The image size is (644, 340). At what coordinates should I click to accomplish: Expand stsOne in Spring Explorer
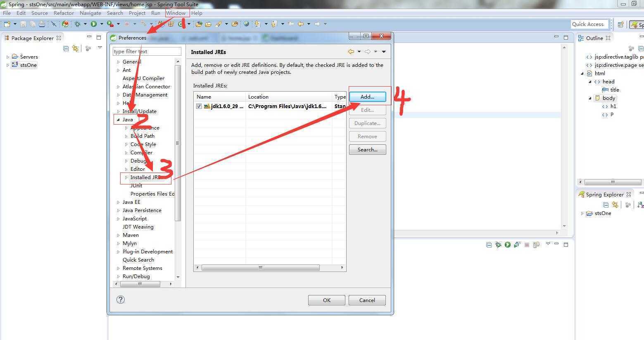[x=582, y=213]
